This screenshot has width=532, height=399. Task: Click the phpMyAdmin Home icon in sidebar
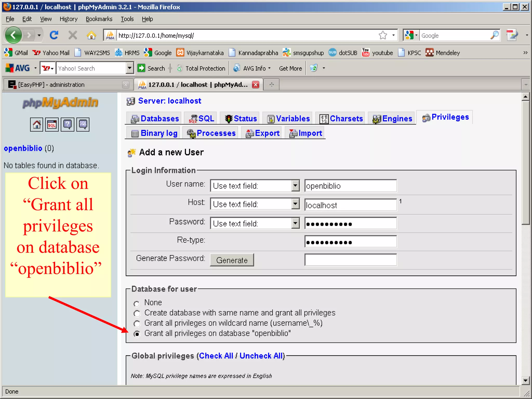[x=36, y=125]
